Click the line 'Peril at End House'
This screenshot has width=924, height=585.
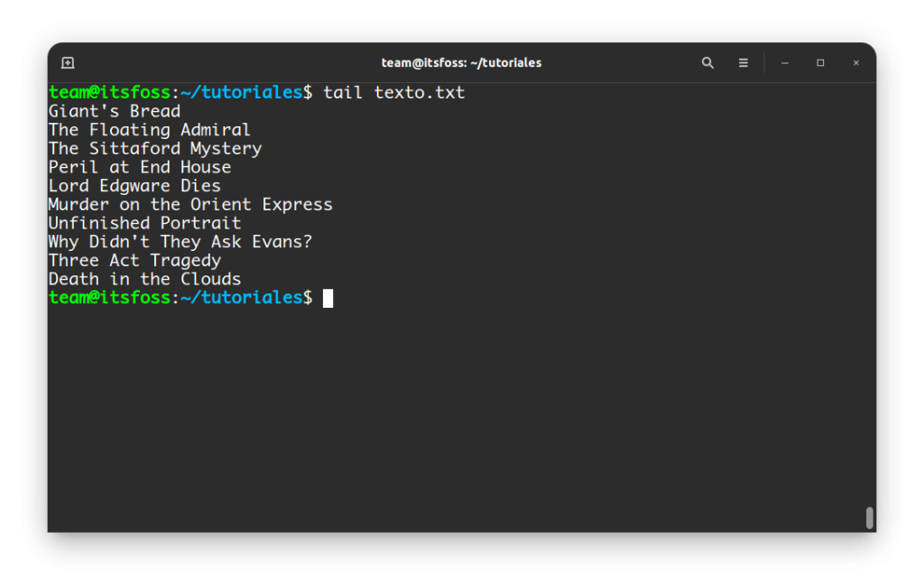pyautogui.click(x=140, y=168)
